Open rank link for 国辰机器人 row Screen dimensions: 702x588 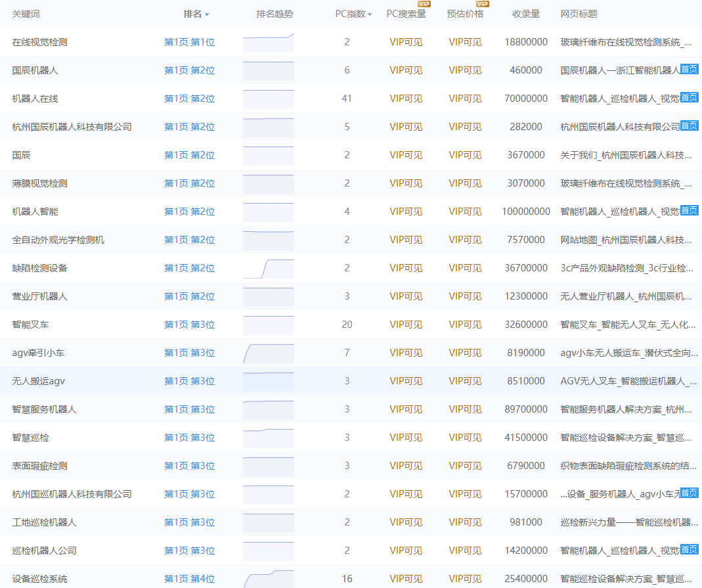(189, 70)
